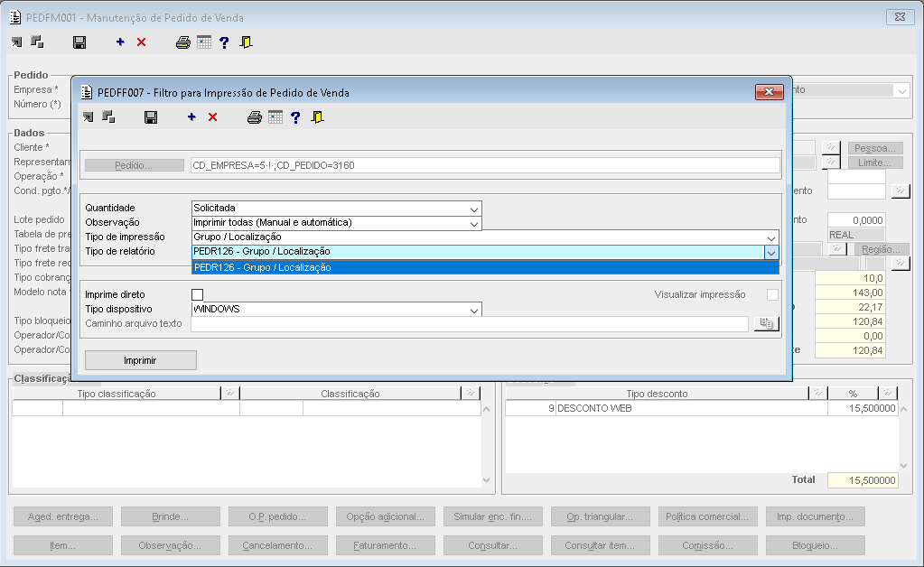Toggle the Visualizar impressão checkbox

tap(772, 294)
